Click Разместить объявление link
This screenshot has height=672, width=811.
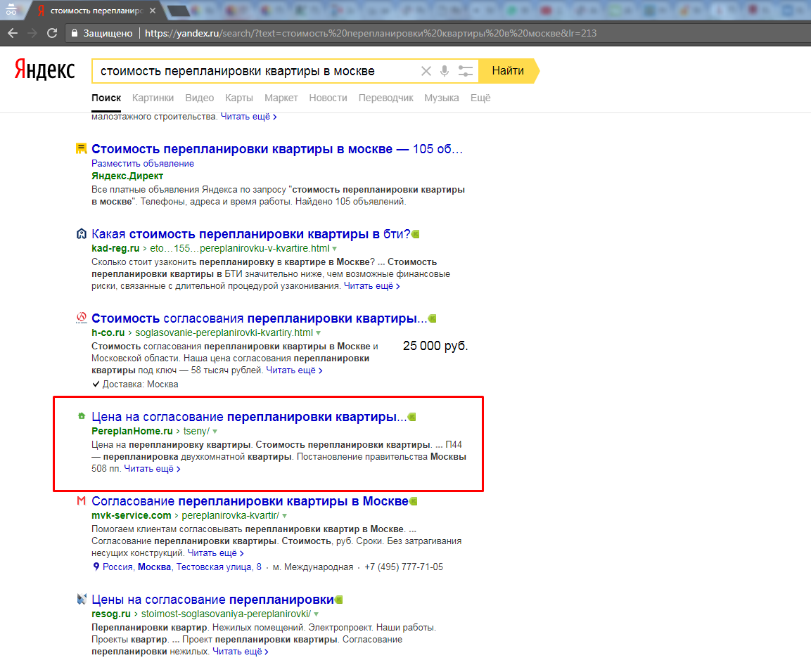pos(143,163)
